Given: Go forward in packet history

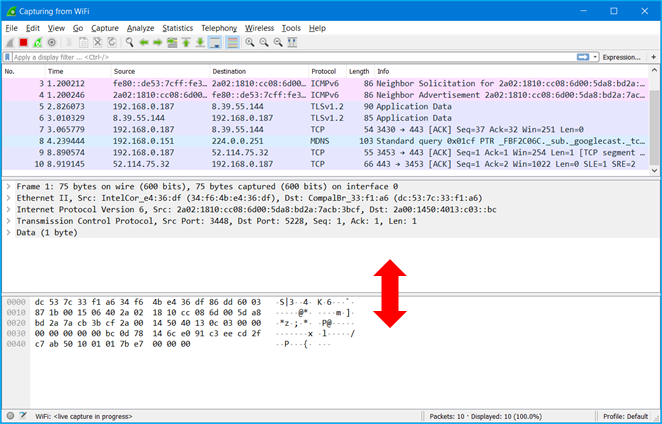Looking at the screenshot, I should click(157, 42).
